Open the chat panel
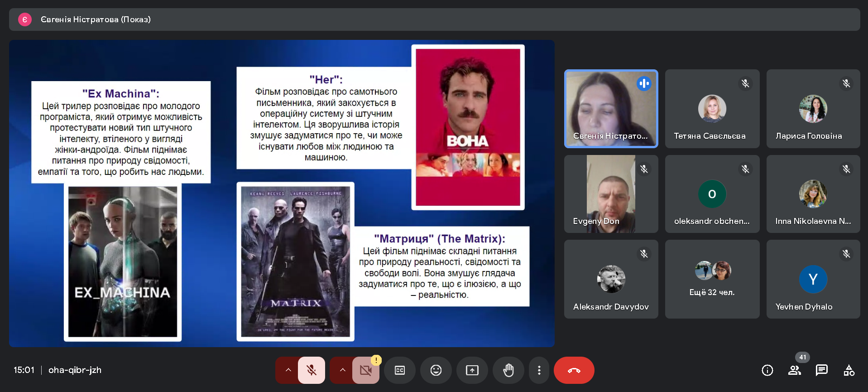The image size is (868, 392). point(822,370)
